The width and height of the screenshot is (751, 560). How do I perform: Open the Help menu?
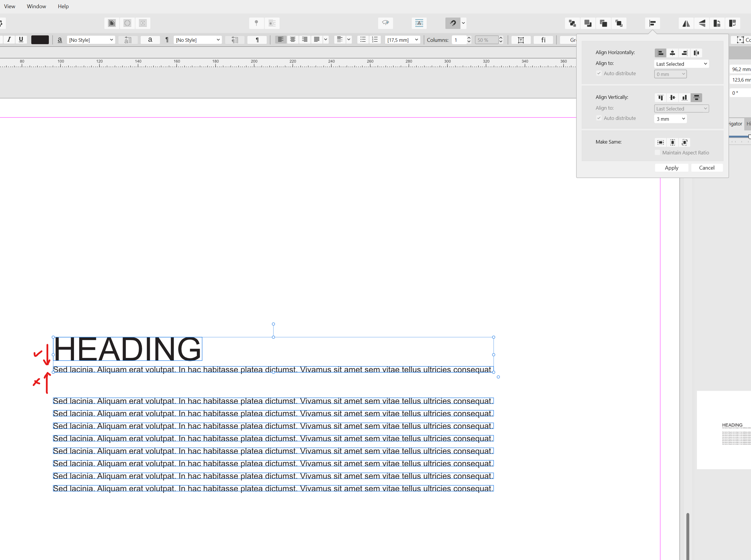(x=63, y=6)
